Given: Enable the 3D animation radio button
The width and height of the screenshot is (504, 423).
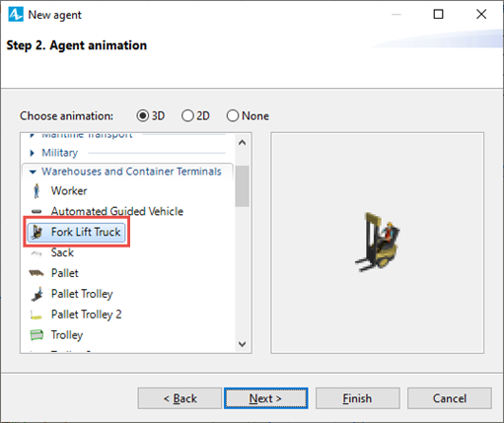Looking at the screenshot, I should 143,115.
